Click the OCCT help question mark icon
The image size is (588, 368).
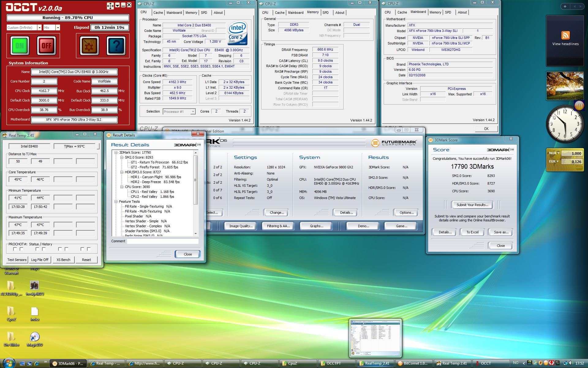[x=116, y=45]
